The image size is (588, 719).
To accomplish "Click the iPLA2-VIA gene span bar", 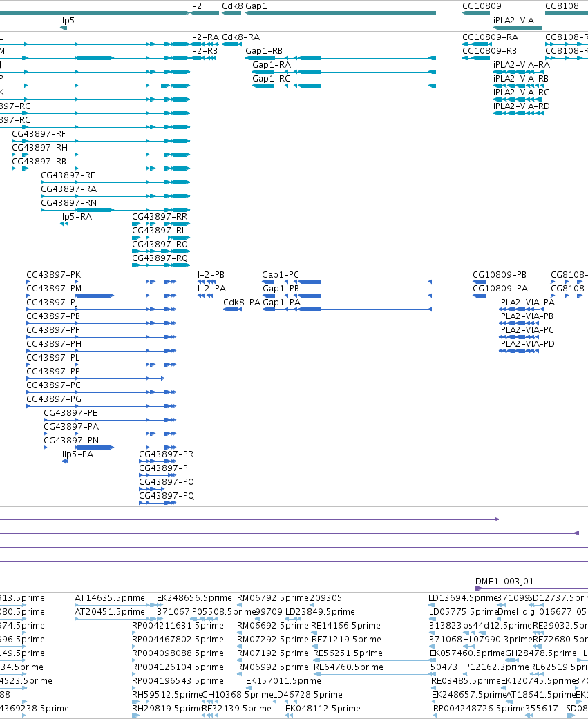I will (518, 28).
